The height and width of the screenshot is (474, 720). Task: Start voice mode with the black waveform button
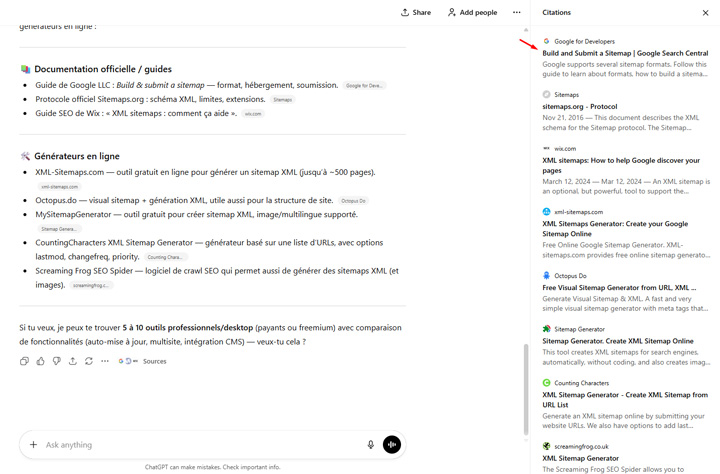tap(391, 445)
